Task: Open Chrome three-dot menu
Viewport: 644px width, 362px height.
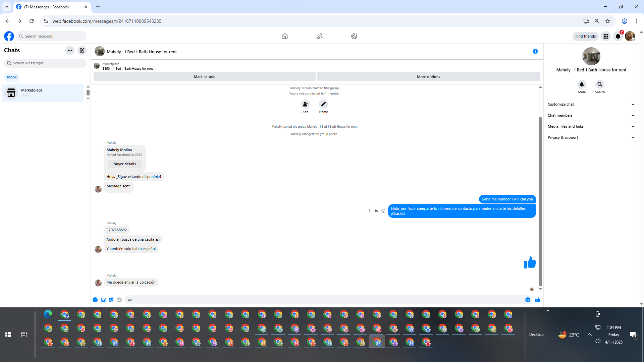Action: pyautogui.click(x=637, y=21)
